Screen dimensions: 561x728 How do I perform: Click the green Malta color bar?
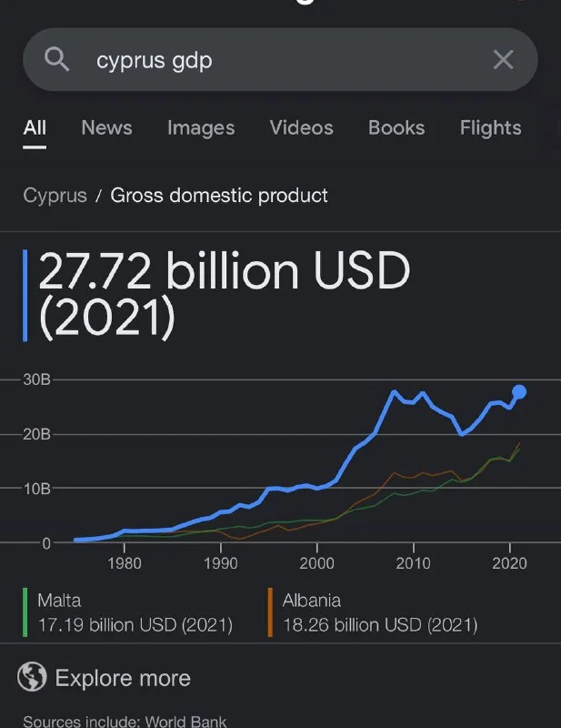25,612
